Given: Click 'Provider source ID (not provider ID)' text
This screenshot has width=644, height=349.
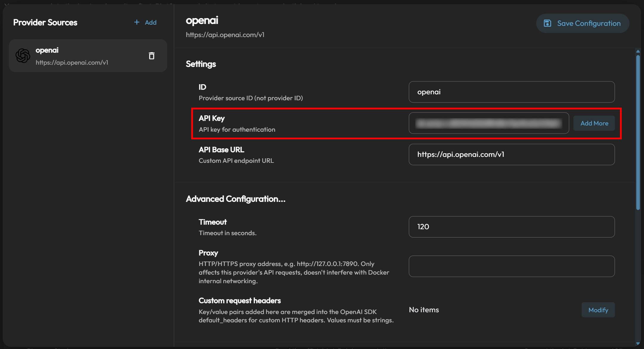Looking at the screenshot, I should pyautogui.click(x=251, y=98).
